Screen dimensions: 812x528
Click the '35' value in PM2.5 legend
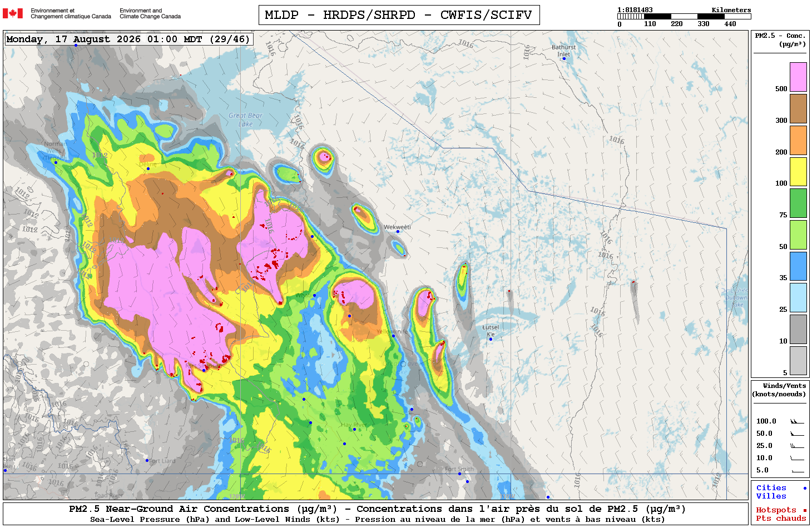[783, 278]
